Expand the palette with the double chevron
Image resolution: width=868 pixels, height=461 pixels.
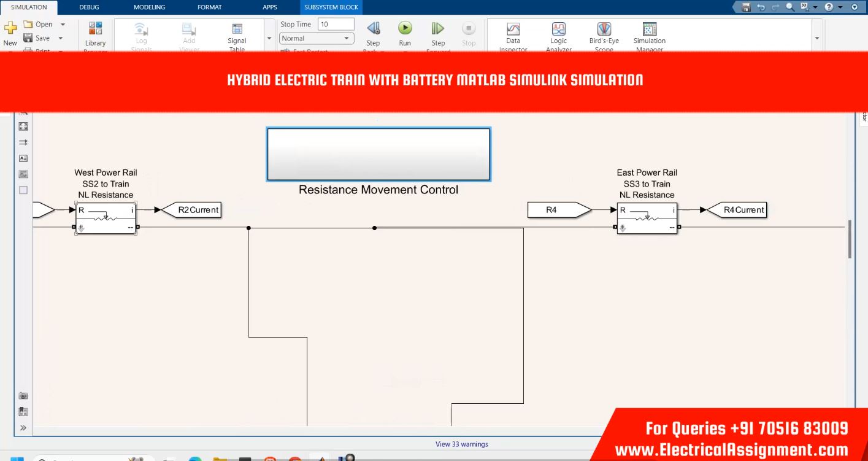point(23,428)
